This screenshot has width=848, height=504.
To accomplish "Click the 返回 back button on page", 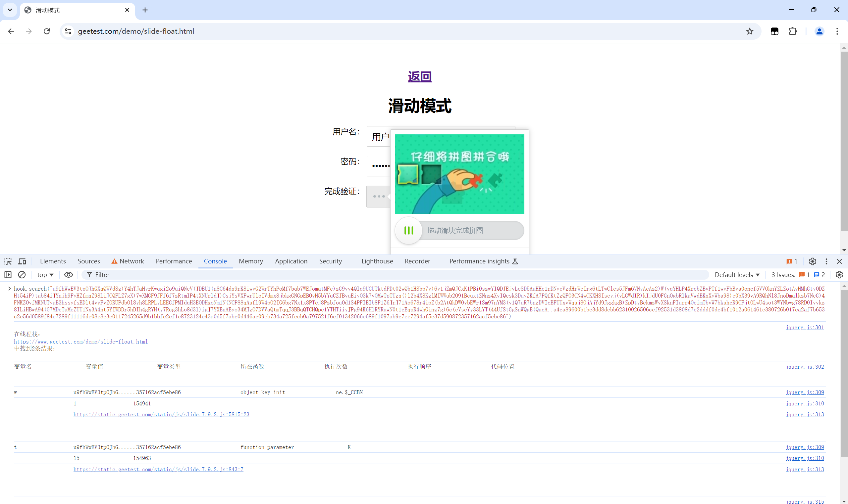I will 420,76.
